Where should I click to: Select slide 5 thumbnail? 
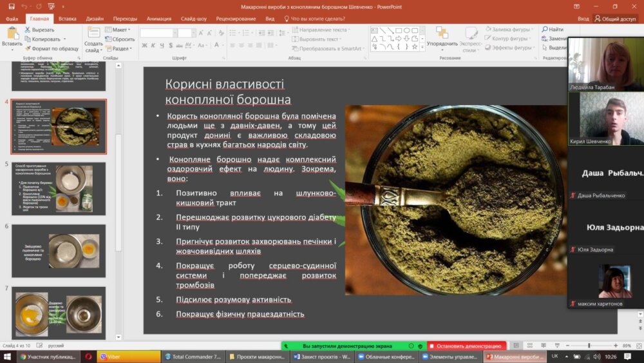(59, 189)
